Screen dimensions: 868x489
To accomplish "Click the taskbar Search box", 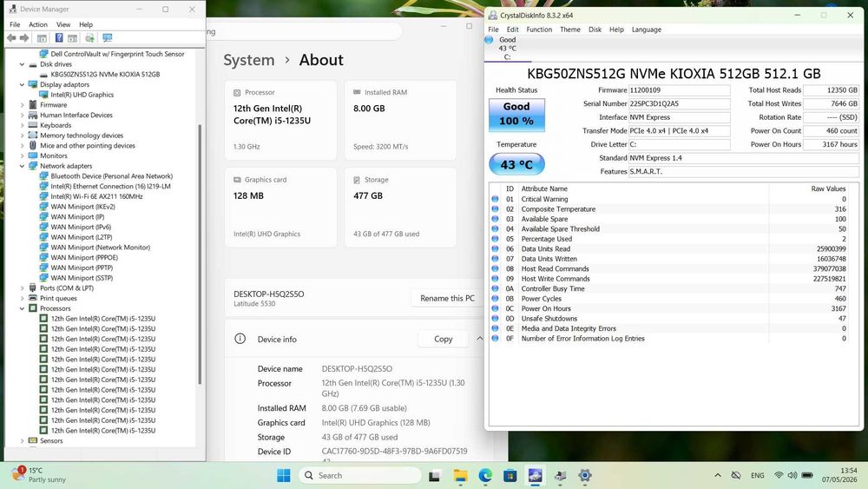I will (x=359, y=475).
